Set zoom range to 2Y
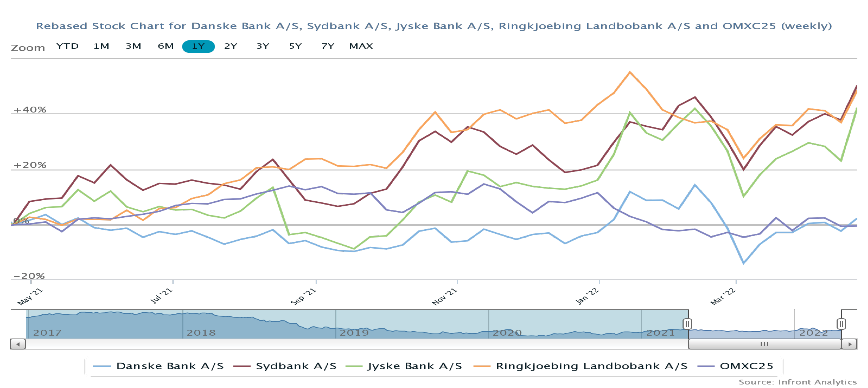 230,46
